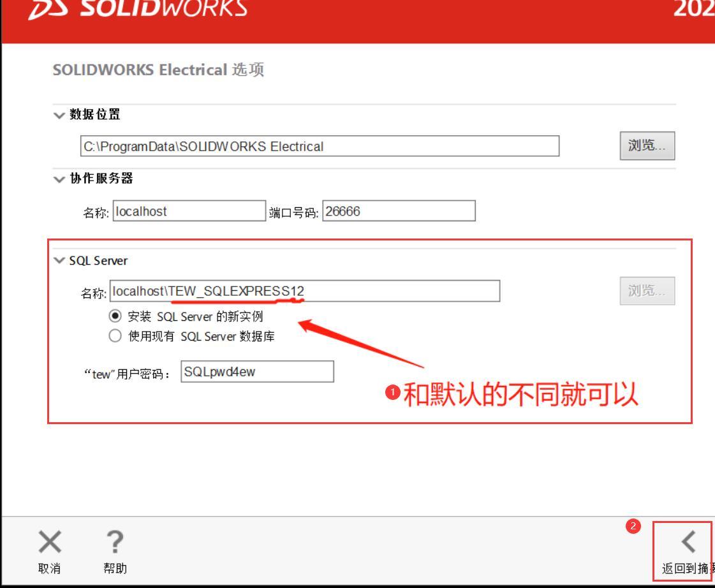715x588 pixels.
Task: Click the Cancel X icon
Action: click(x=50, y=542)
